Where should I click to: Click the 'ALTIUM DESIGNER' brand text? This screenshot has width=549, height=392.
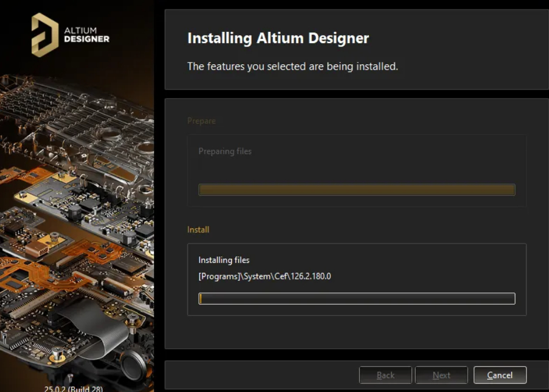tap(87, 35)
